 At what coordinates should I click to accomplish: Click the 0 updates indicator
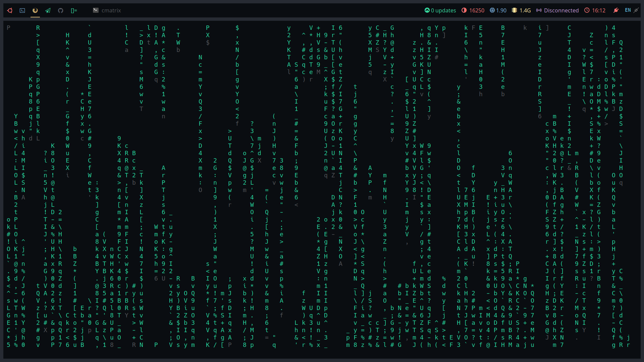coord(443,10)
